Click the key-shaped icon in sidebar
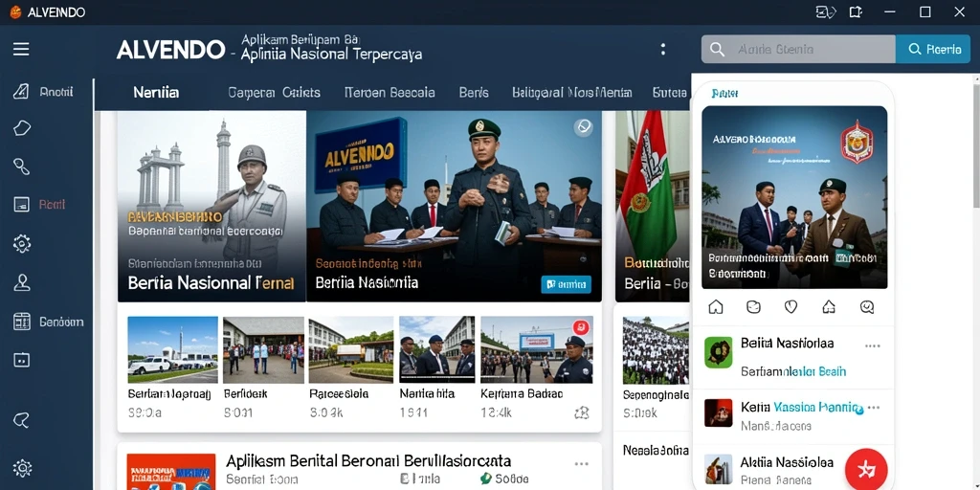 pyautogui.click(x=21, y=167)
